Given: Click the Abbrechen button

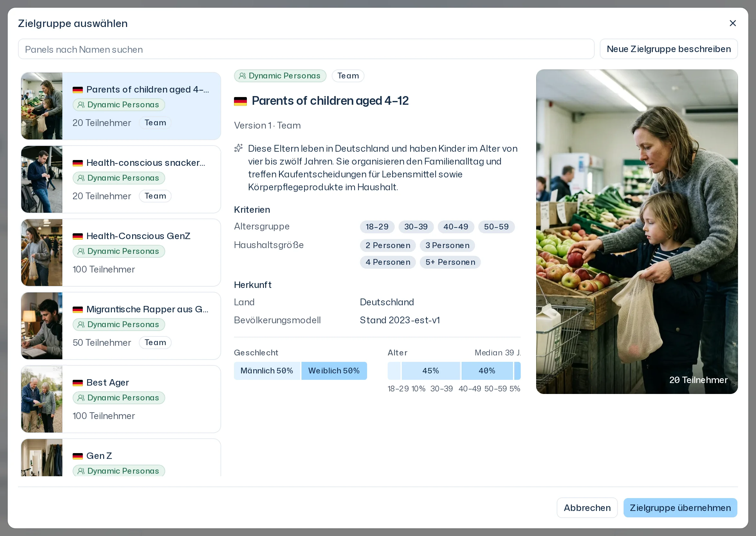Looking at the screenshot, I should click(587, 508).
